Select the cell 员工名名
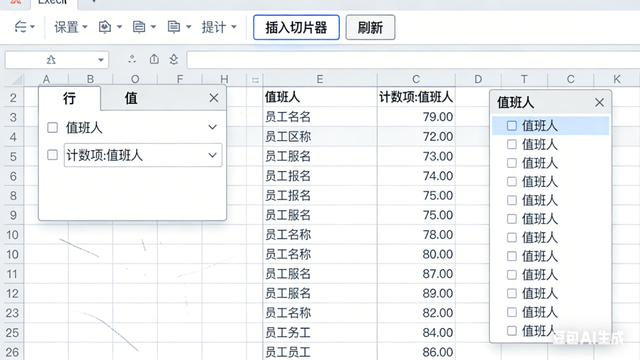Viewport: 640px width, 360px height. (320, 117)
